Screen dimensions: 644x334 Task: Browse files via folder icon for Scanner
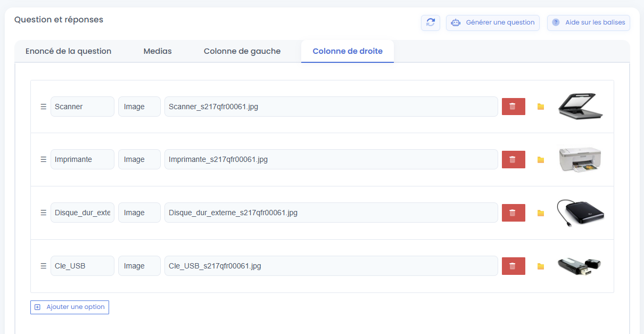coord(541,107)
